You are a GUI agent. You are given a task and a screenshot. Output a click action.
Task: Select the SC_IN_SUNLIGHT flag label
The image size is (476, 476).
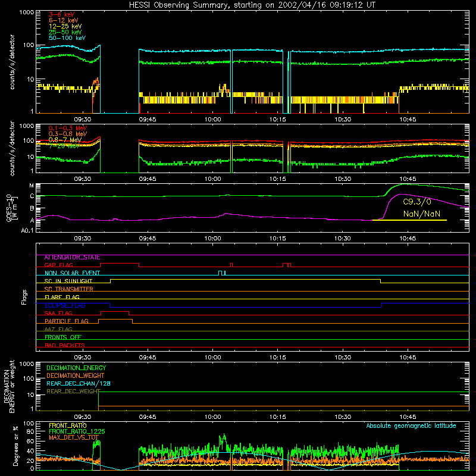coord(68,281)
